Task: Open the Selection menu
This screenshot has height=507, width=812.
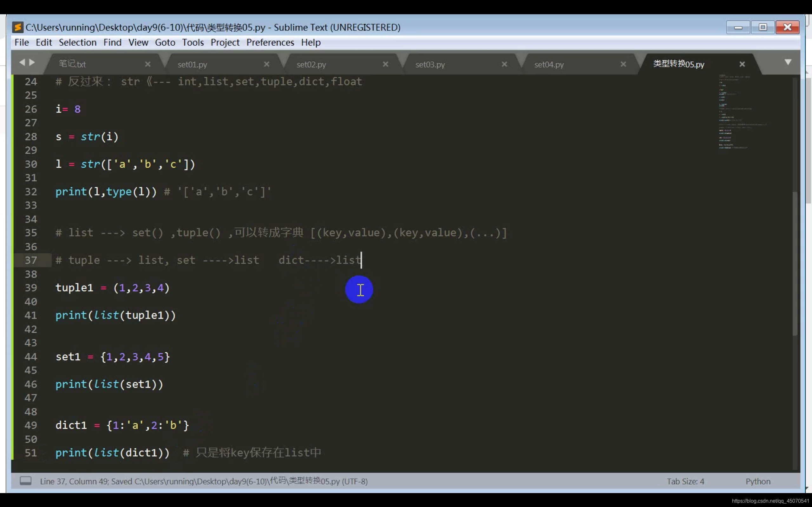Action: pyautogui.click(x=77, y=42)
